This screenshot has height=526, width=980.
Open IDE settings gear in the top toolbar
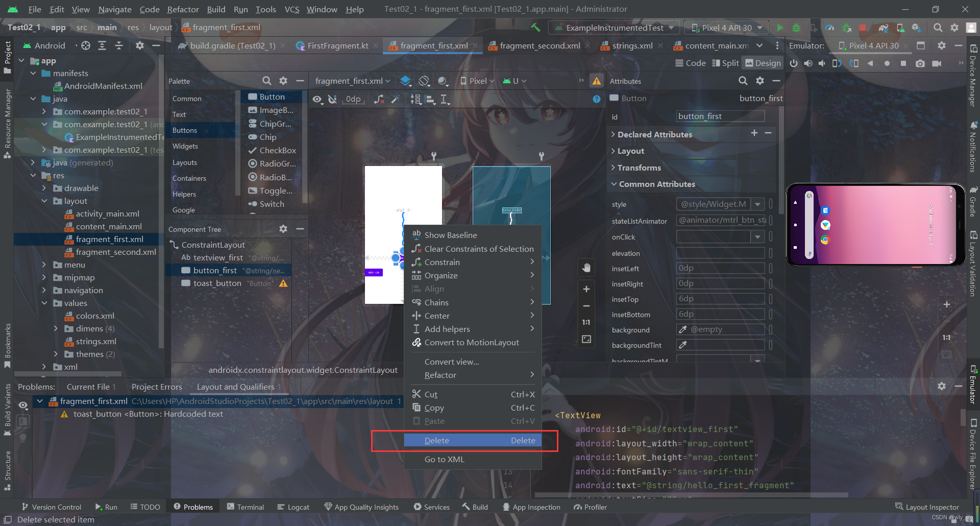[x=954, y=28]
